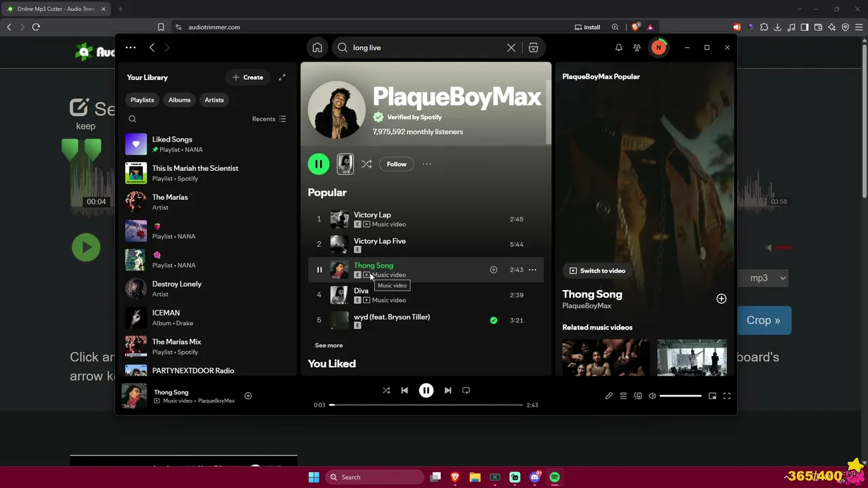The width and height of the screenshot is (868, 488).
Task: Open Destroy Lonely artist in library
Action: click(x=208, y=289)
